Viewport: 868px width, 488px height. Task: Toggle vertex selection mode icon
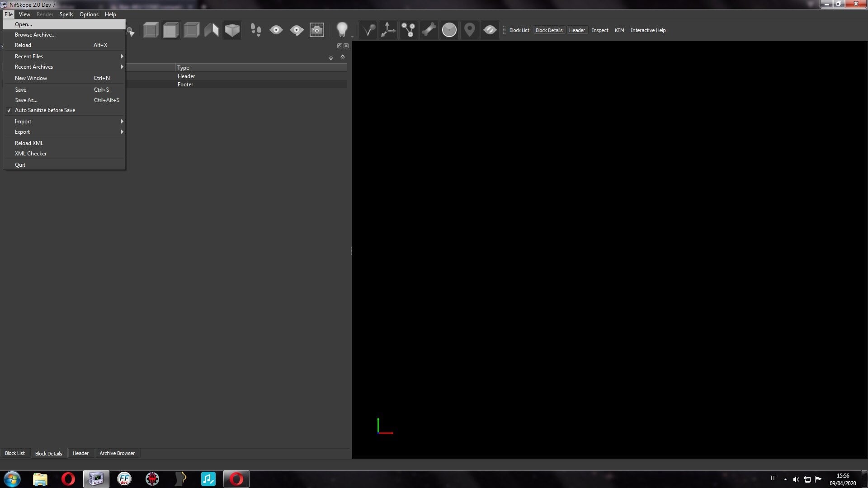(x=368, y=30)
